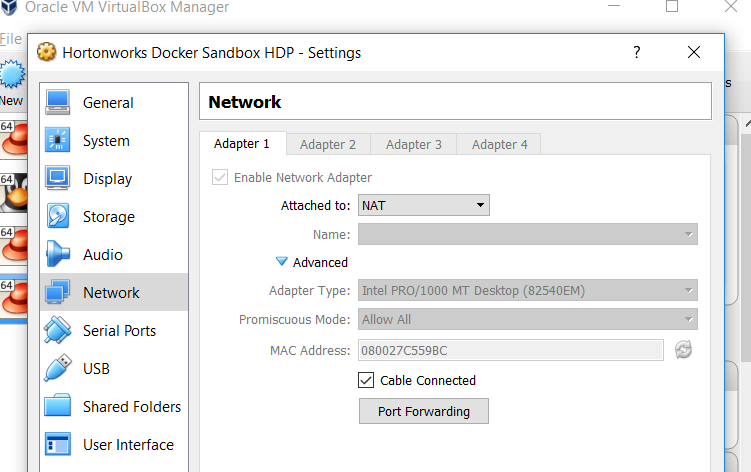Click the MAC Address input field
This screenshot has width=751, height=472.
pos(510,350)
